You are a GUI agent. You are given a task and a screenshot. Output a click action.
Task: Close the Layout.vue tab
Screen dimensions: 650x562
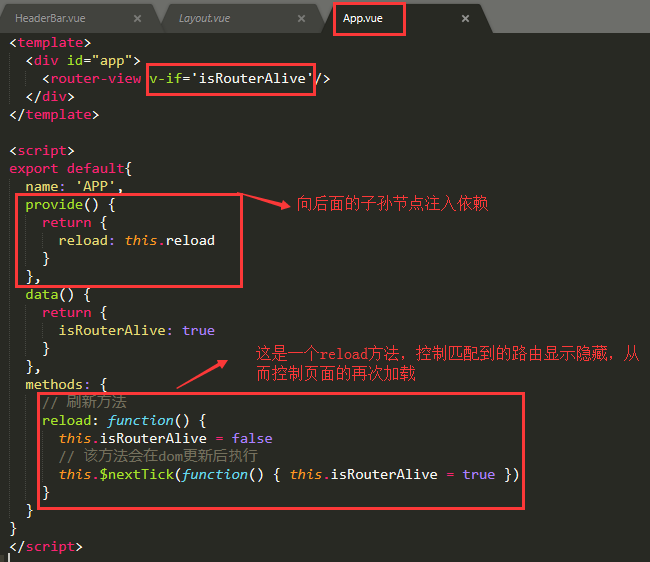(301, 18)
